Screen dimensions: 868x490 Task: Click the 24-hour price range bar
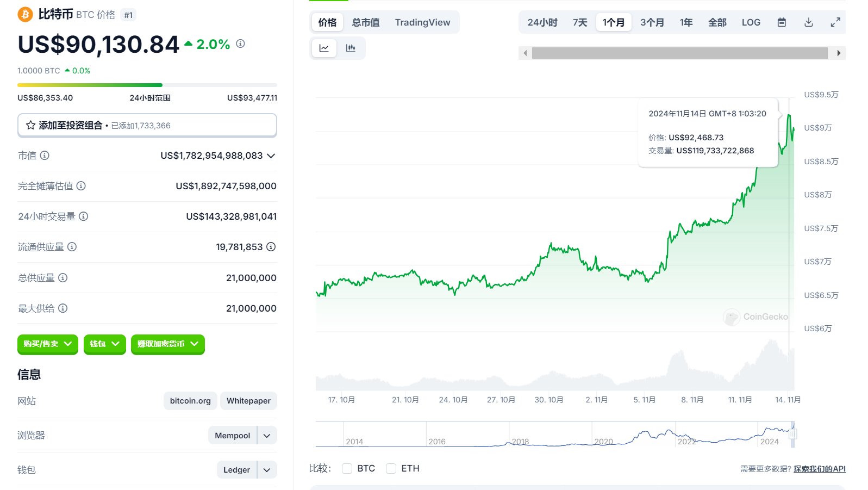pos(147,85)
